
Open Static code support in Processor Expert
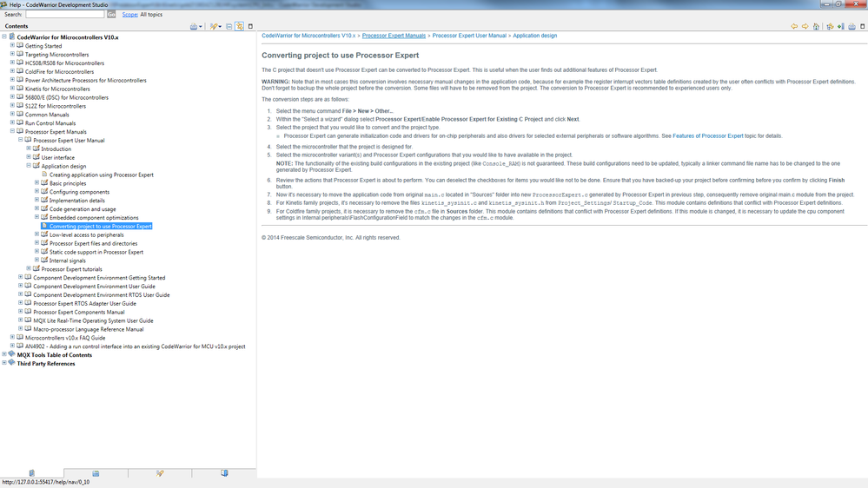(96, 252)
